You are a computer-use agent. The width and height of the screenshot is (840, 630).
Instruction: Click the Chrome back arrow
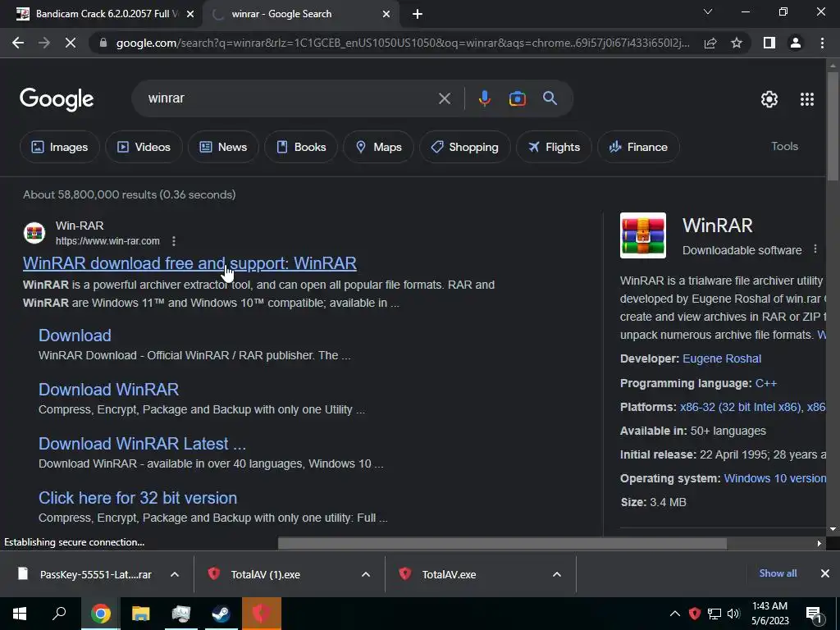18,43
